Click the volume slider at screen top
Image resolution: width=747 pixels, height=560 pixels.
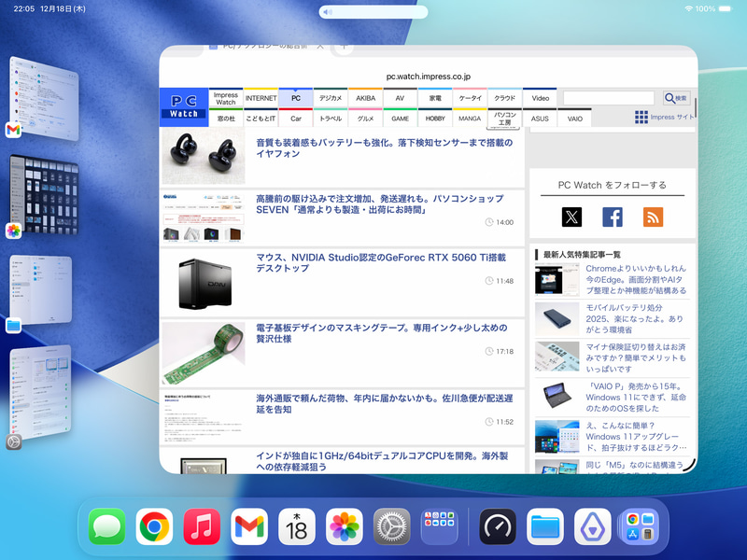click(373, 11)
